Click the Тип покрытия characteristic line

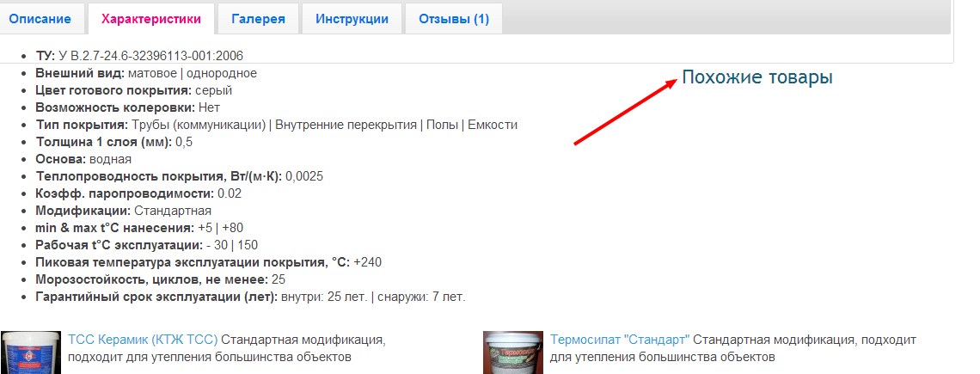click(277, 125)
